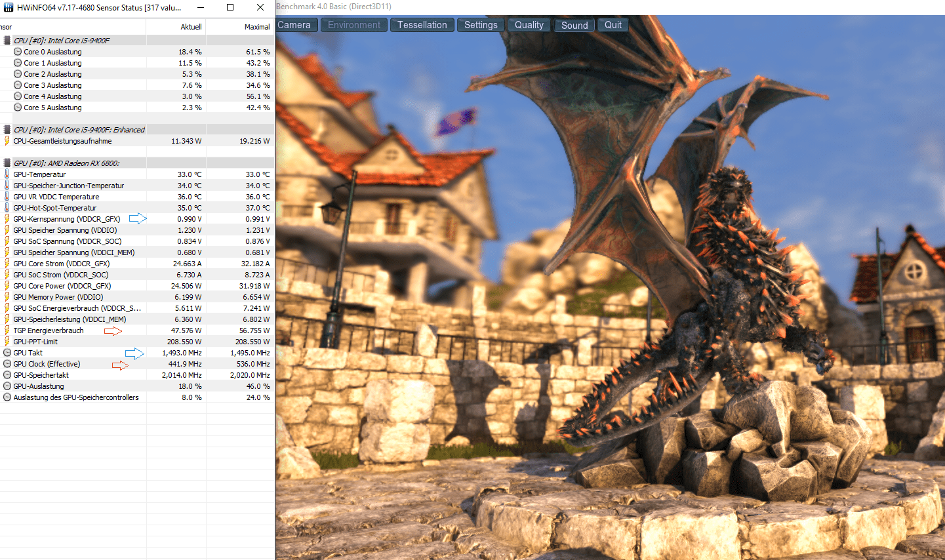Select GPU Speicher Spannung (VDDCI_MEM) row
Screen dimensions: 945x560
click(x=137, y=252)
